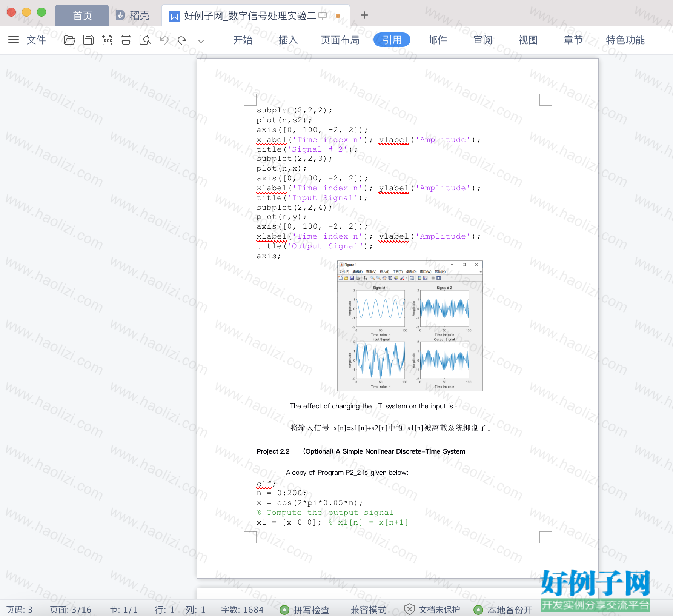Click the open folder icon
Viewport: 673px width, 616px height.
[x=69, y=40]
